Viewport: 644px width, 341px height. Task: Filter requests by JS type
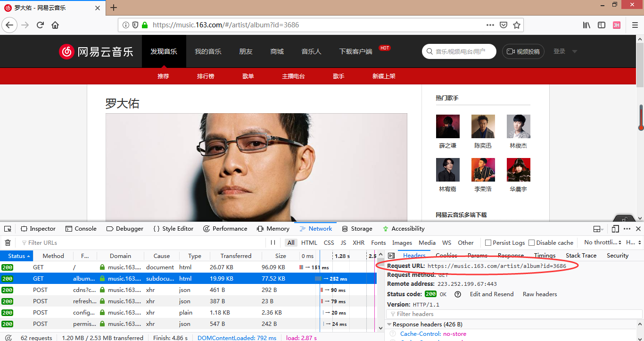tap(343, 242)
